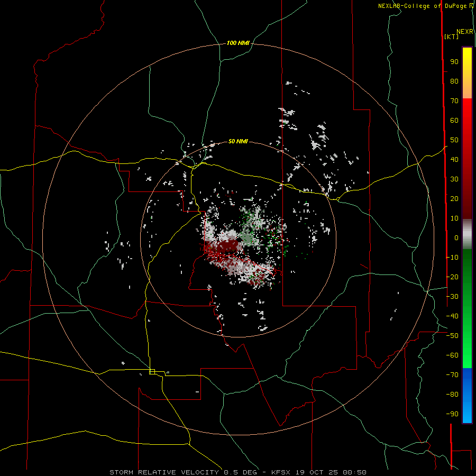Click the positive 70 scale value
The width and height of the screenshot is (476, 476).
coord(454,101)
